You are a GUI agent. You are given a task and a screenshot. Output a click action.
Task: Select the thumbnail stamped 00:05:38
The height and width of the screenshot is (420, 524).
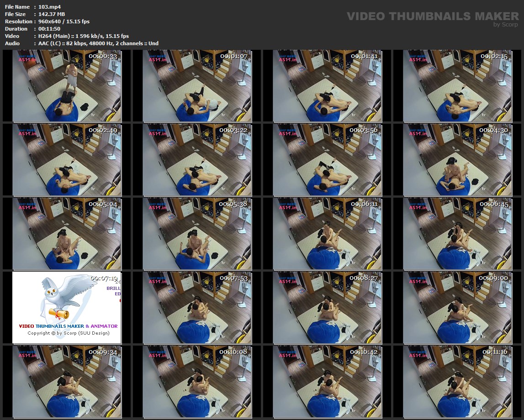click(x=197, y=233)
